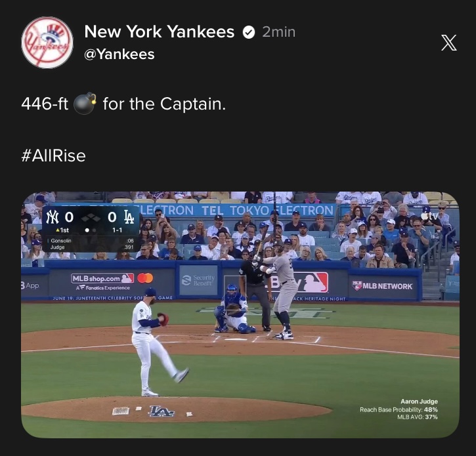Image resolution: width=476 pixels, height=456 pixels.
Task: Click the verified checkmark badge
Action: coord(249,32)
